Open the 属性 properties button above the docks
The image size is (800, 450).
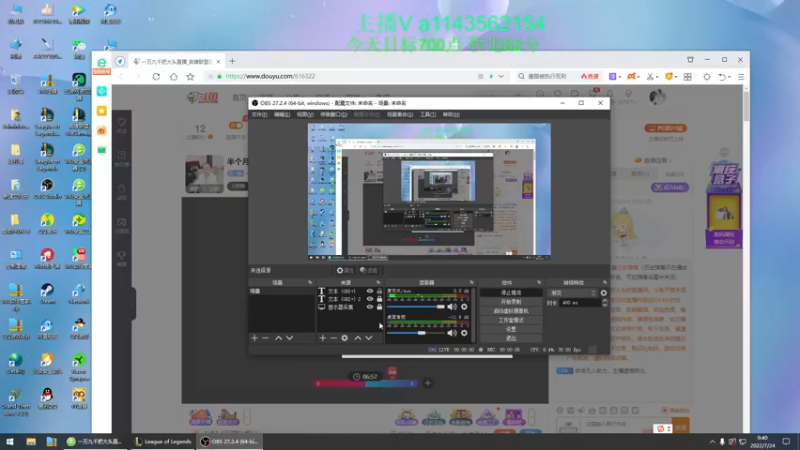[345, 270]
